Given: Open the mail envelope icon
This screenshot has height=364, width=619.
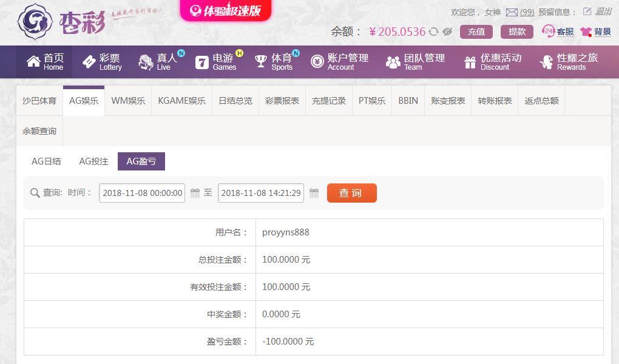Looking at the screenshot, I should [512, 13].
